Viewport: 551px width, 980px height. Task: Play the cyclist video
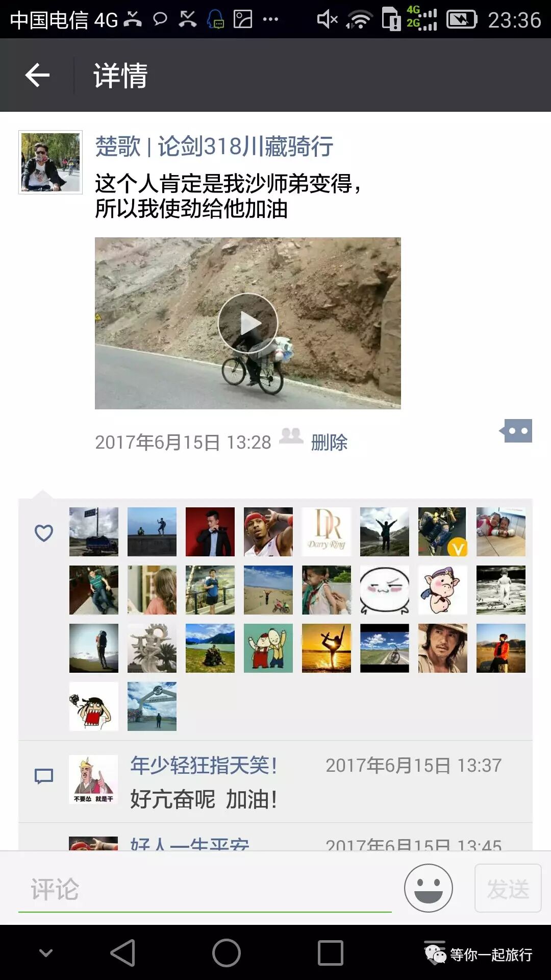coord(248,323)
